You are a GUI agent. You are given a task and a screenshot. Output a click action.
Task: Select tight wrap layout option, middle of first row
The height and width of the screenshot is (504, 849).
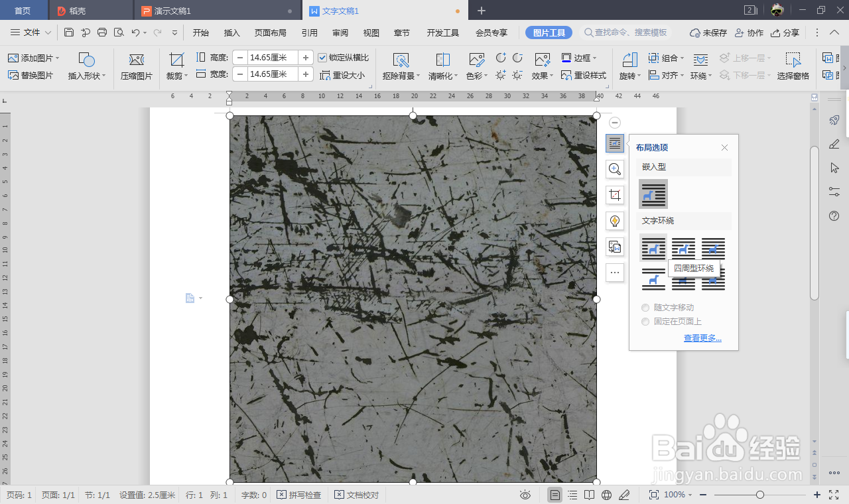coord(683,248)
